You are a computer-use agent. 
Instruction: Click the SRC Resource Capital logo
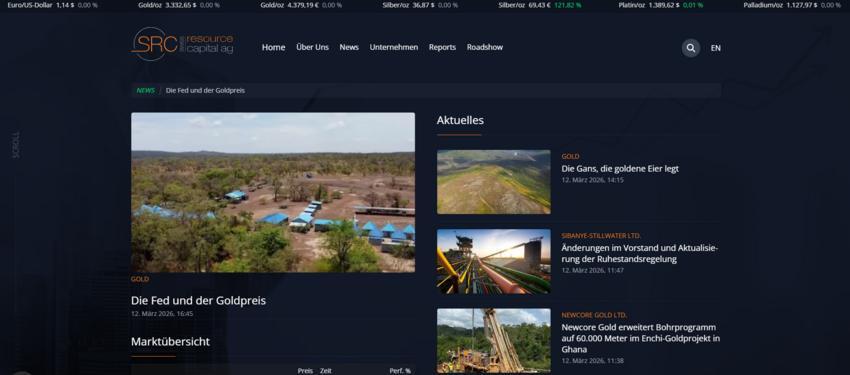point(183,44)
